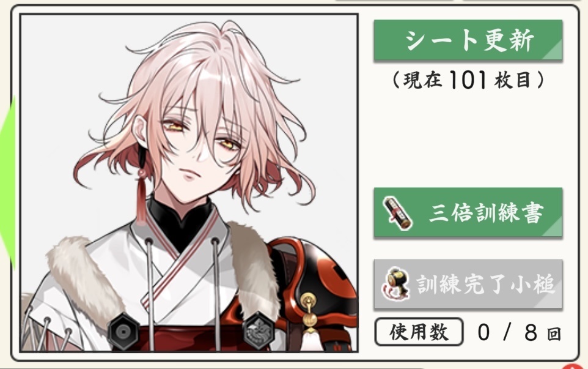Select the pink-haired character portrait

189,183
